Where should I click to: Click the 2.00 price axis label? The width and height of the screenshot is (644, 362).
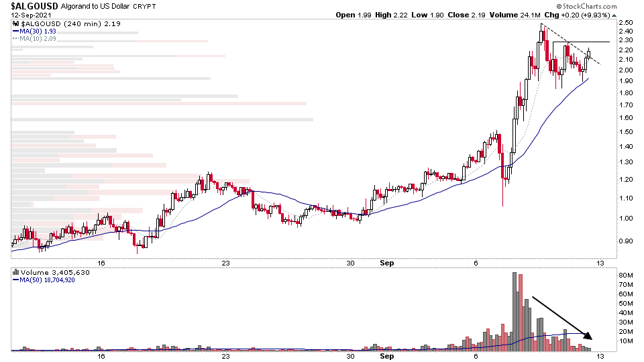[625, 70]
